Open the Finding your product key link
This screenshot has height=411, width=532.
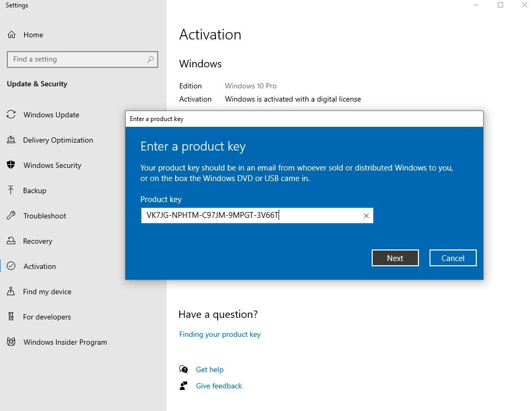[220, 334]
